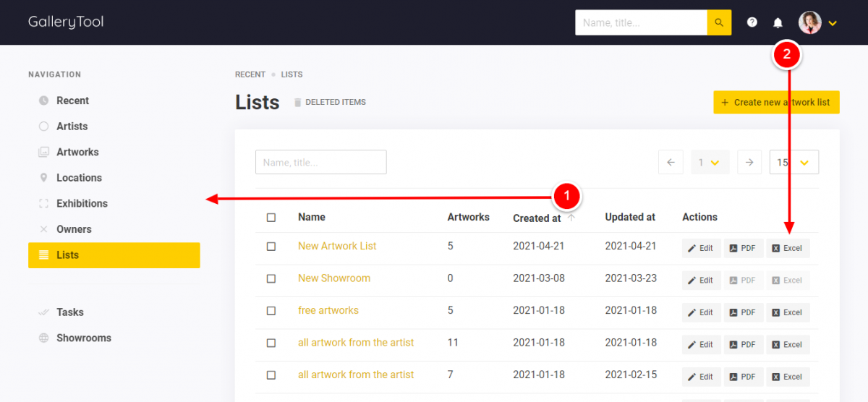Edit the row updated 2021-02-15
The width and height of the screenshot is (868, 402).
point(702,377)
